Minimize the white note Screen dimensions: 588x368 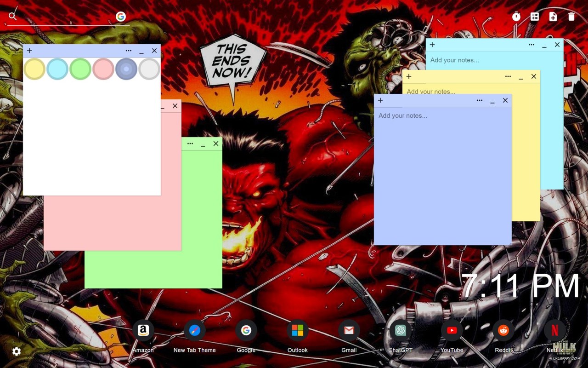141,51
